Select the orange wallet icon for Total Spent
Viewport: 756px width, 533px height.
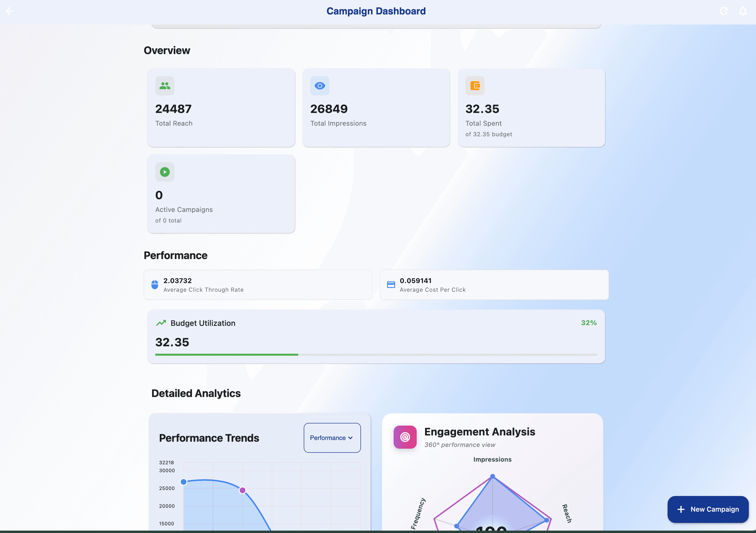(x=475, y=86)
